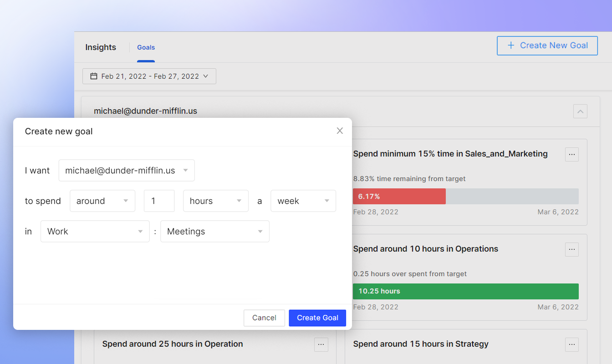The height and width of the screenshot is (364, 612).
Task: Open the Insights section
Action: click(101, 47)
